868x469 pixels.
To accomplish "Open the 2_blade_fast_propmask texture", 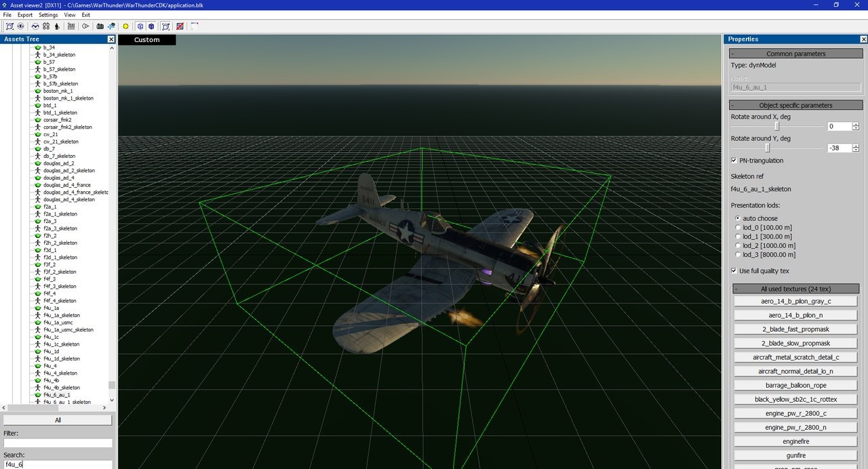I will [795, 329].
